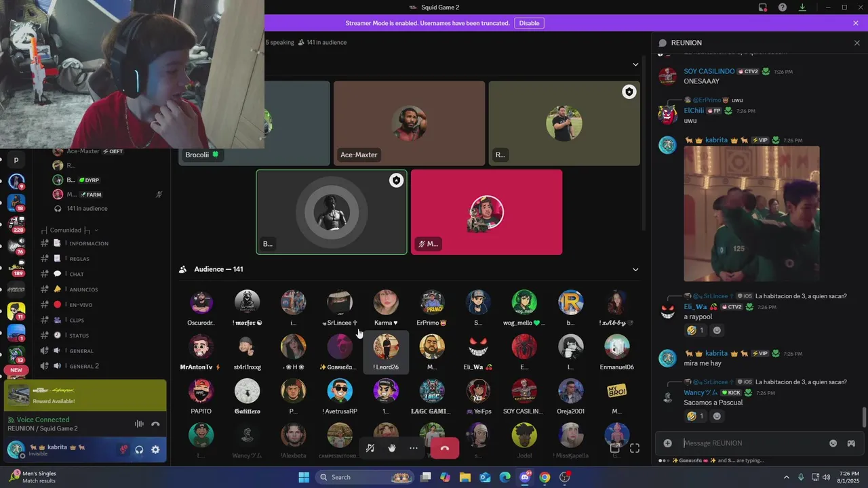The height and width of the screenshot is (488, 868).
Task: Raise hand to request to speak
Action: pos(392,448)
